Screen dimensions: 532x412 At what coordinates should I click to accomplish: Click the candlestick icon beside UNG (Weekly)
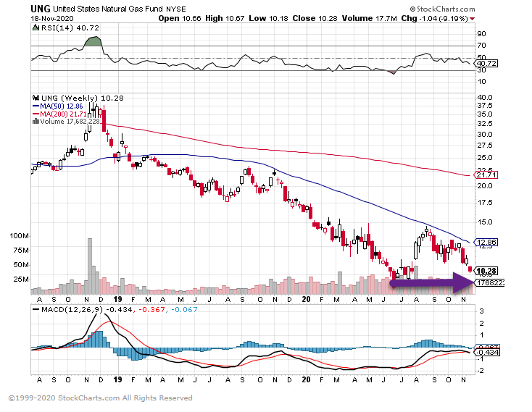click(36, 98)
